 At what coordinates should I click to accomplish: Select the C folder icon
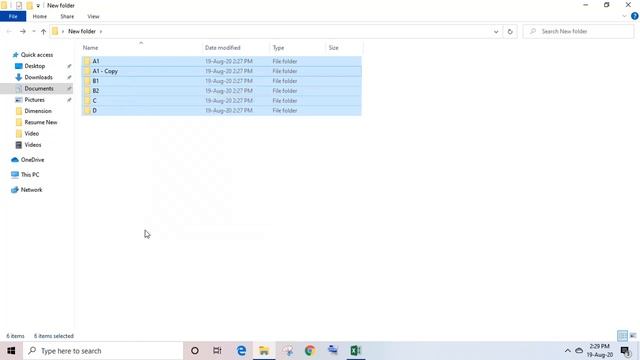[87, 100]
